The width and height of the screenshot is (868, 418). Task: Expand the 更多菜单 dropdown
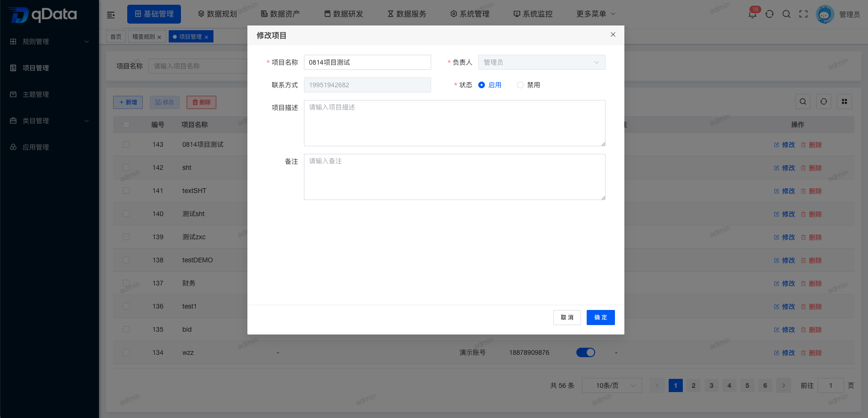(x=596, y=14)
